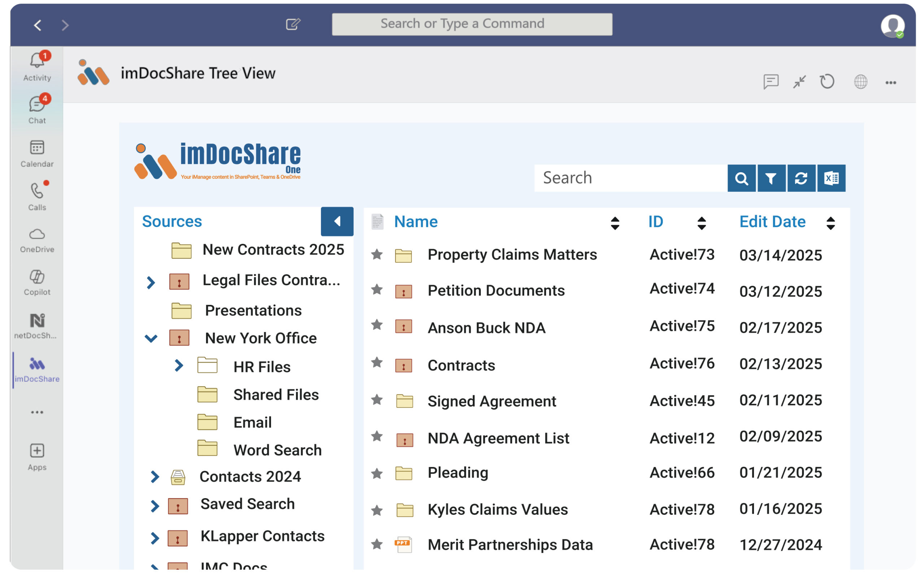Sort by Edit Date using sort arrows
This screenshot has width=924, height=578.
831,223
